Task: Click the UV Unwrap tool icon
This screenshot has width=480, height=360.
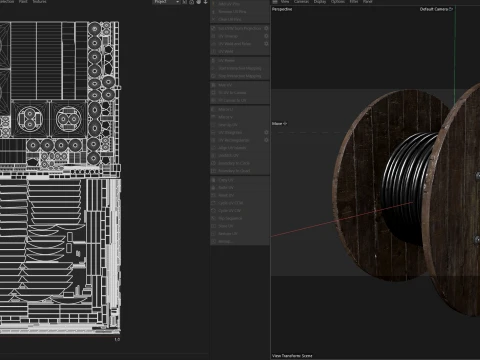Action: (214, 36)
